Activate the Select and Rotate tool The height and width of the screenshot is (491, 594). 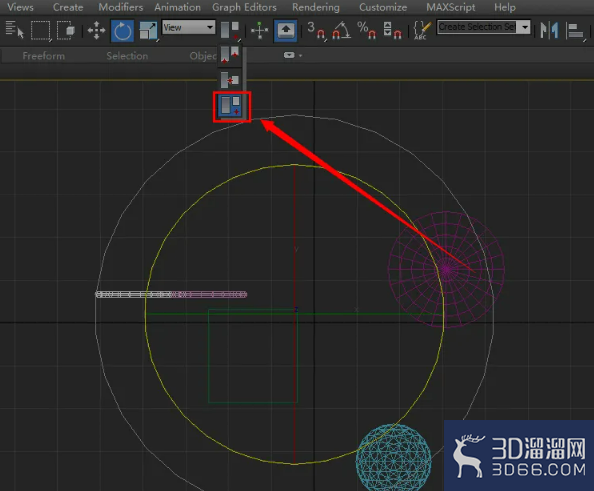(x=122, y=31)
